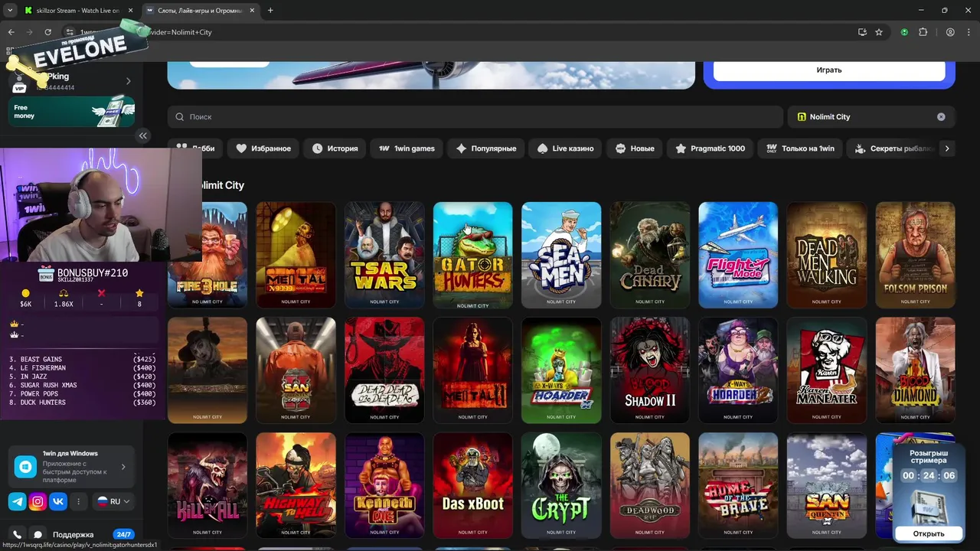Select the Новые category tab
The width and height of the screenshot is (980, 551).
[635, 148]
